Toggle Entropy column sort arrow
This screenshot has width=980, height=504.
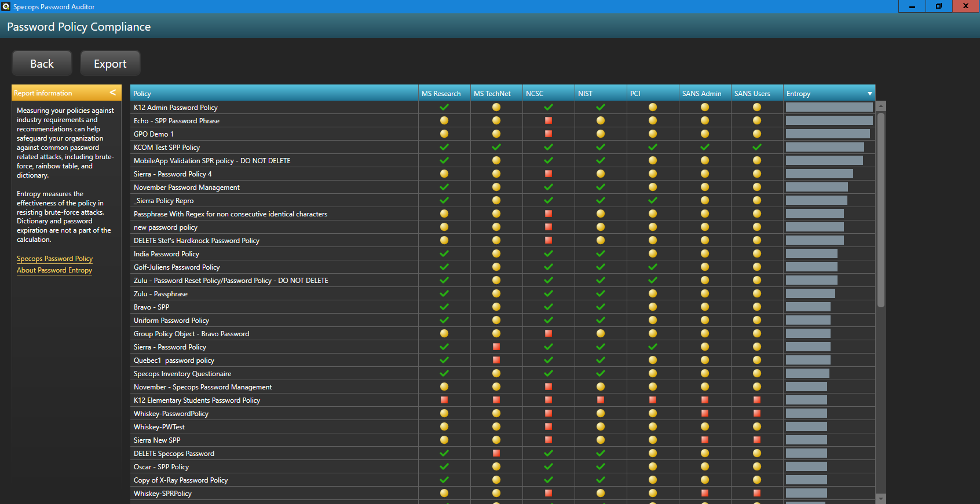pos(869,94)
